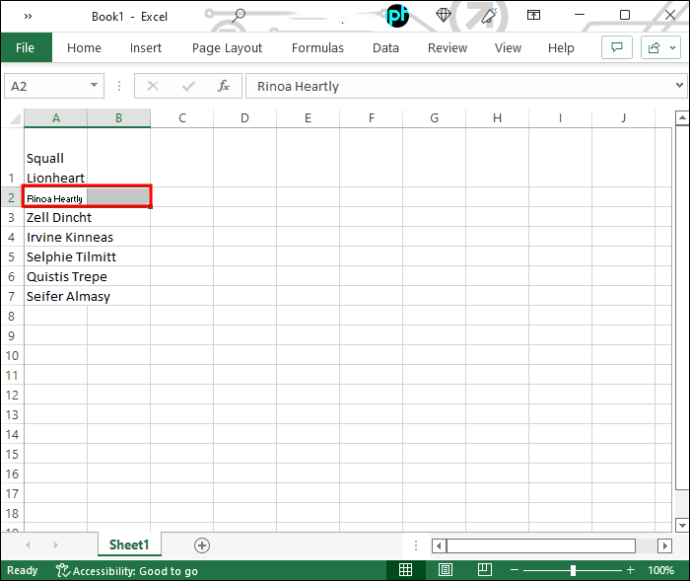The width and height of the screenshot is (690, 581).
Task: Click the account profile avatar
Action: pyautogui.click(x=397, y=15)
